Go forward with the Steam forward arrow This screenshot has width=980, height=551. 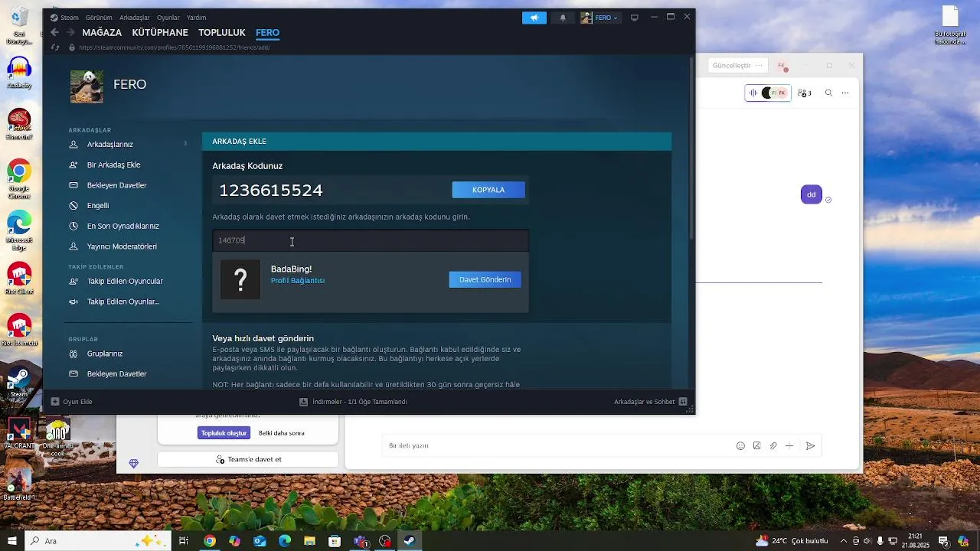click(70, 32)
